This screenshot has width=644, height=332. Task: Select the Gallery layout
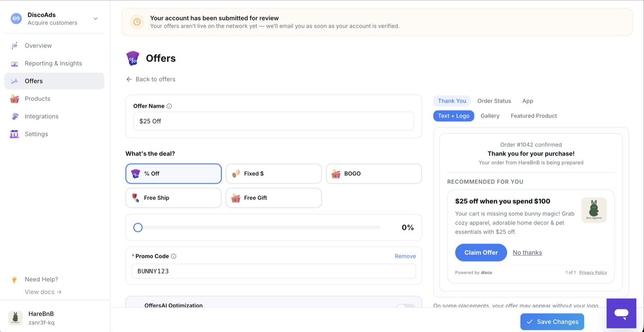coord(490,116)
